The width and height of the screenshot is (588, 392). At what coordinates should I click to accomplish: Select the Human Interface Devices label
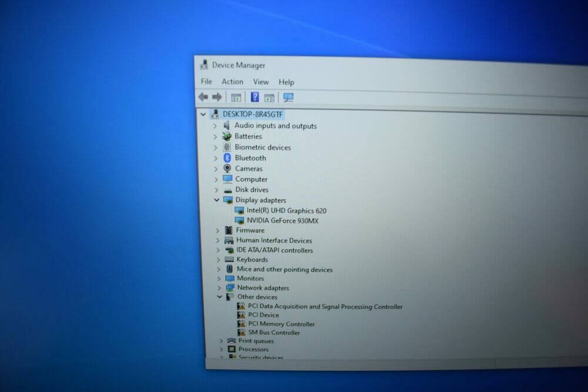click(x=274, y=240)
